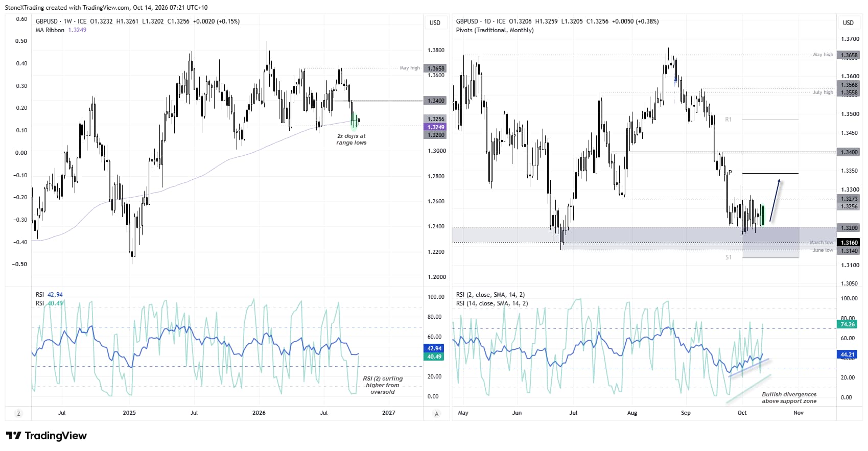Open USD currency selector on daily chart
This screenshot has width=868, height=451.
click(x=848, y=23)
